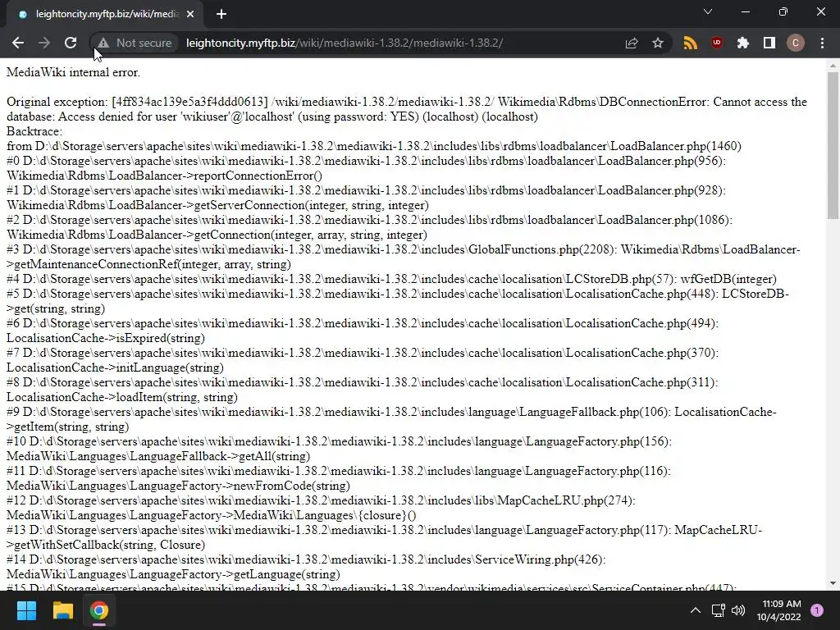Click the Chrome taskbar icon
The image size is (840, 630).
point(99,610)
